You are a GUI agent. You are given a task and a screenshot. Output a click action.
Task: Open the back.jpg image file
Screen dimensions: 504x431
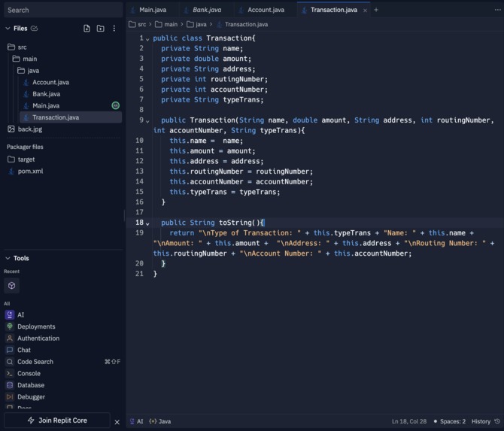25,129
